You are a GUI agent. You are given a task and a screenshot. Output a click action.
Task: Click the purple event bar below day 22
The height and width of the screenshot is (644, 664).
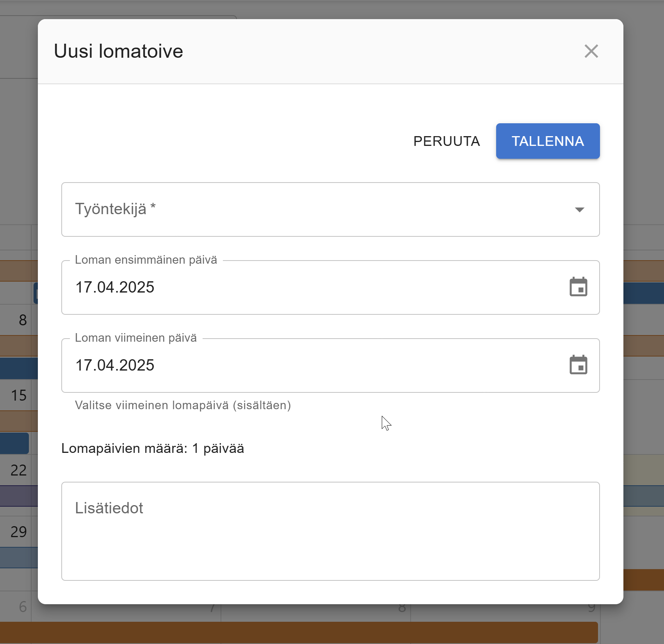click(19, 496)
